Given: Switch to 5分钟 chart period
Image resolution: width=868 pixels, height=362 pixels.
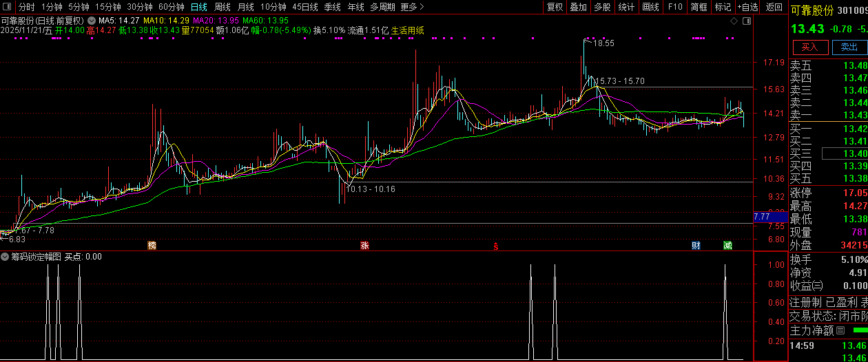Looking at the screenshot, I should (79, 7).
